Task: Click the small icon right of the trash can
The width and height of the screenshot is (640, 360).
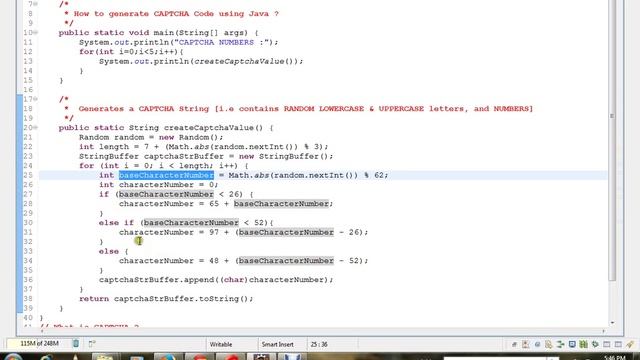Action: (92, 344)
